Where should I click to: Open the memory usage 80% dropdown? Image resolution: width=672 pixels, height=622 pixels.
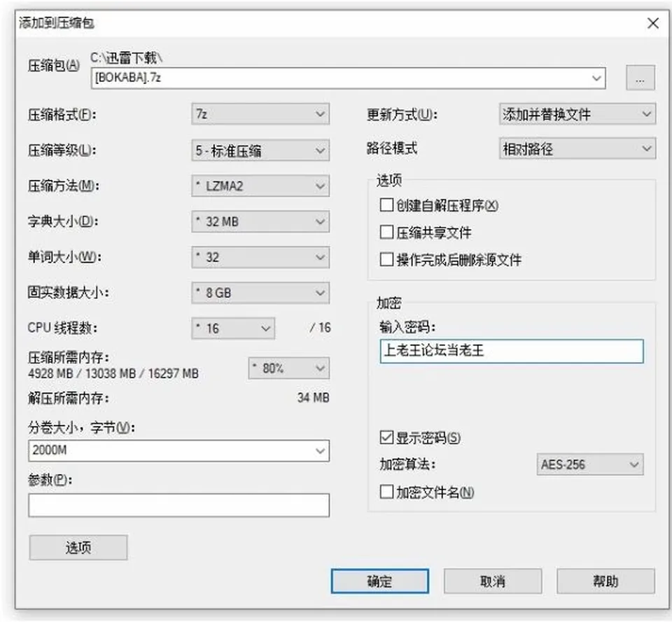point(289,368)
